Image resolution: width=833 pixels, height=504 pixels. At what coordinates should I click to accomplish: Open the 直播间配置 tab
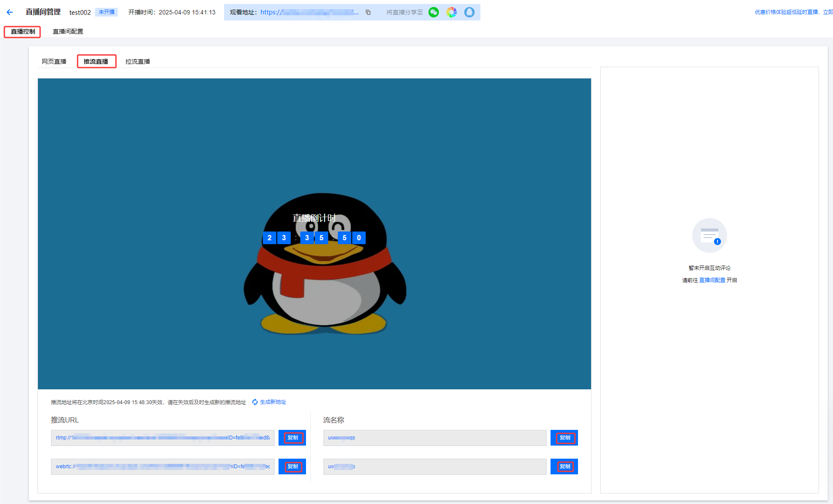click(x=68, y=31)
